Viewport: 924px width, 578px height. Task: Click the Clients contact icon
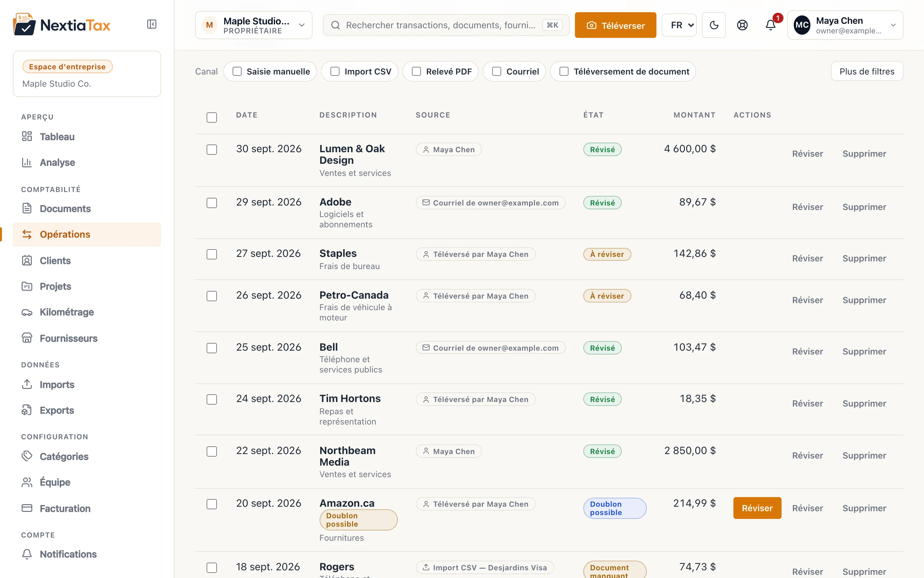point(27,260)
